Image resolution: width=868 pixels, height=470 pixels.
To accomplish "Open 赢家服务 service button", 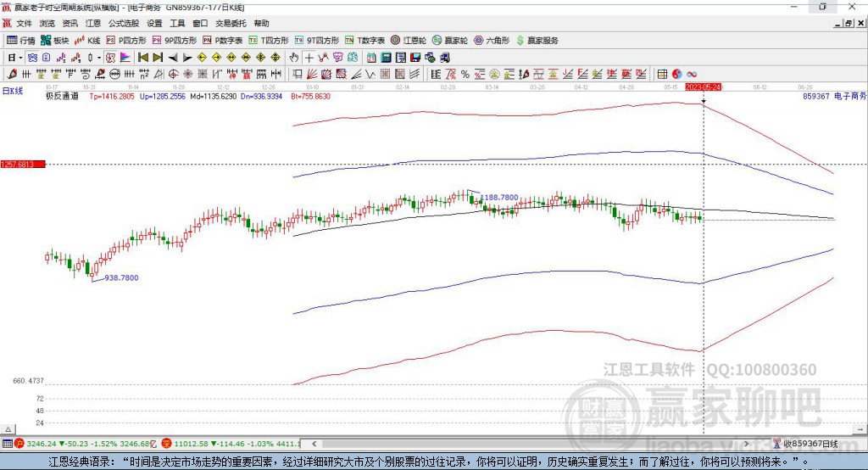I will [537, 41].
